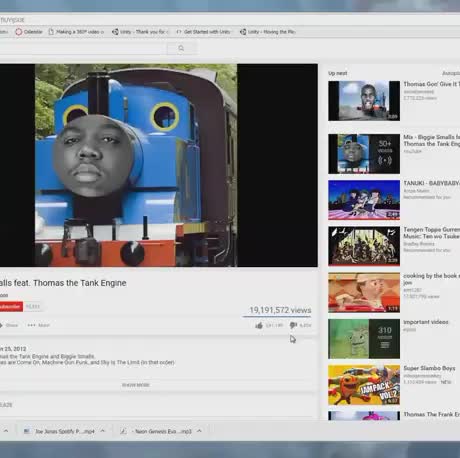Open the 'Unity - Thank you for' bookmark
The height and width of the screenshot is (458, 460).
[x=140, y=32]
